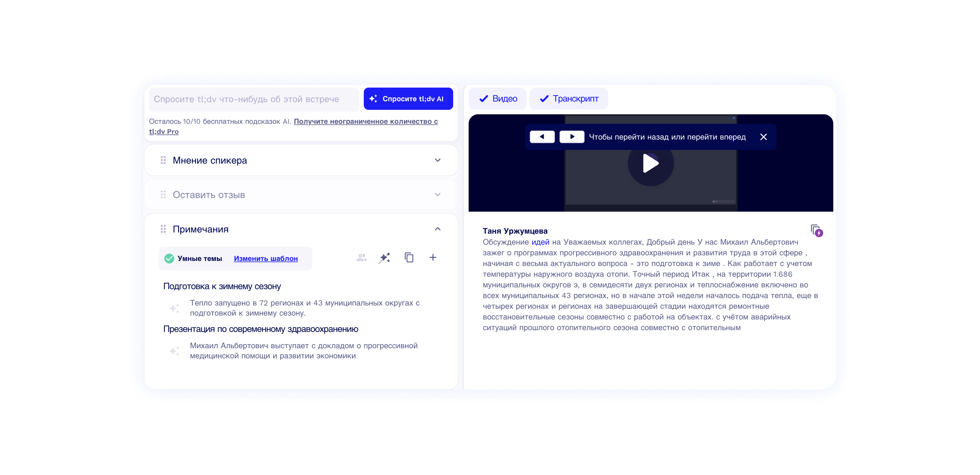The height and width of the screenshot is (475, 980).
Task: Copy the notes using the copy icon
Action: tap(409, 258)
